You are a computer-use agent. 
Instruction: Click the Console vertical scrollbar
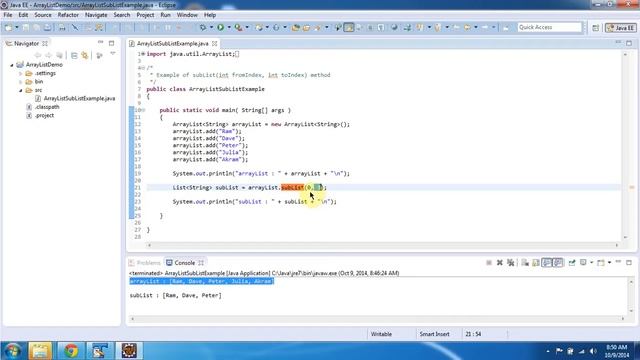[631, 296]
